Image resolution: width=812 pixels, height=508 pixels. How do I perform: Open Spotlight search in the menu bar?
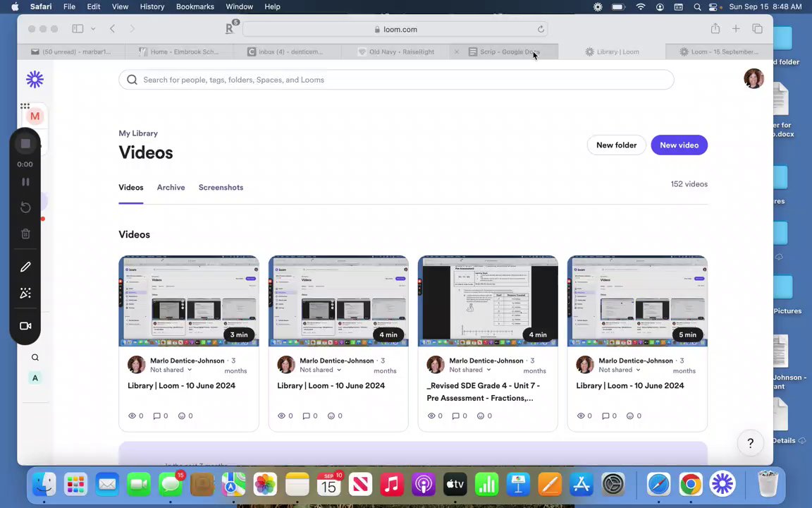(697, 7)
